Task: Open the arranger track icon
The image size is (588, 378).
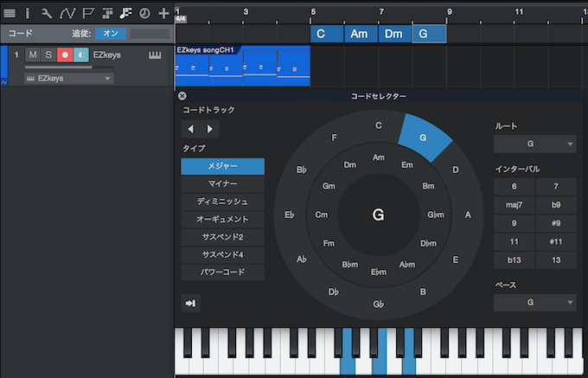Action: coord(107,14)
